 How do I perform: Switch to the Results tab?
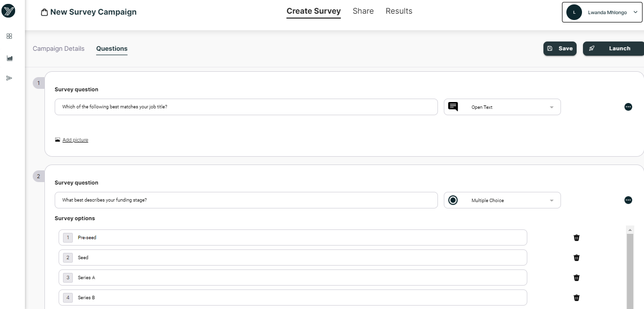(399, 11)
